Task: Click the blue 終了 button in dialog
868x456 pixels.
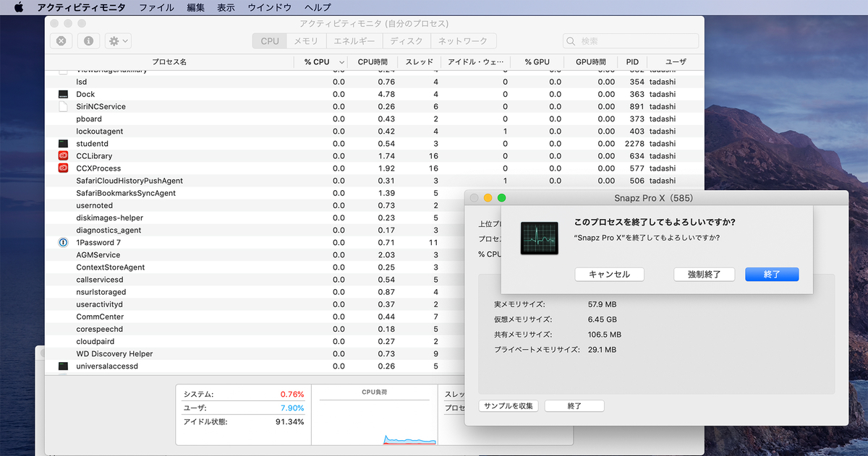Action: point(772,275)
